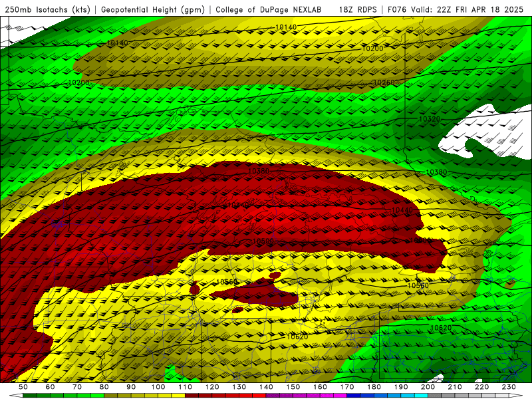Click the 10320 height contour label

click(429, 119)
